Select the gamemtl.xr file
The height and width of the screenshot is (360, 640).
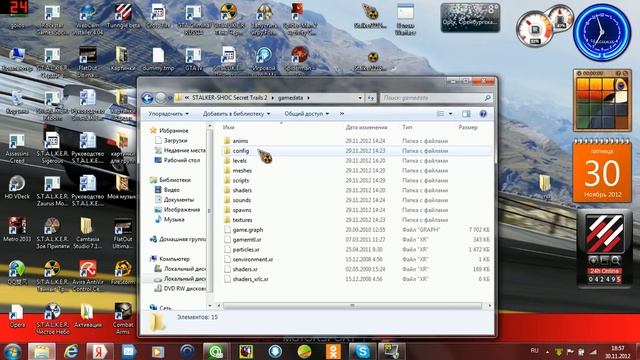click(x=247, y=240)
